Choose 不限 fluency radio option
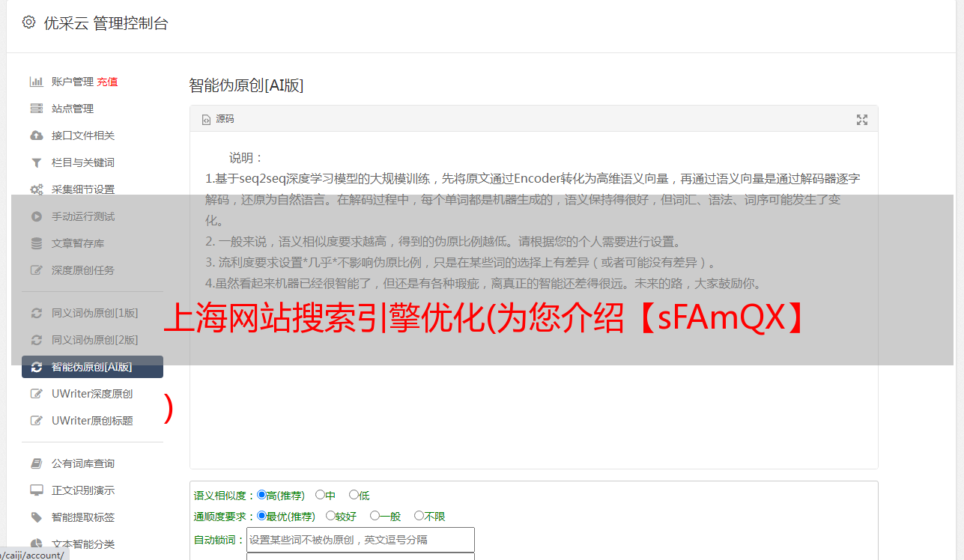Image resolution: width=964 pixels, height=560 pixels. (419, 516)
